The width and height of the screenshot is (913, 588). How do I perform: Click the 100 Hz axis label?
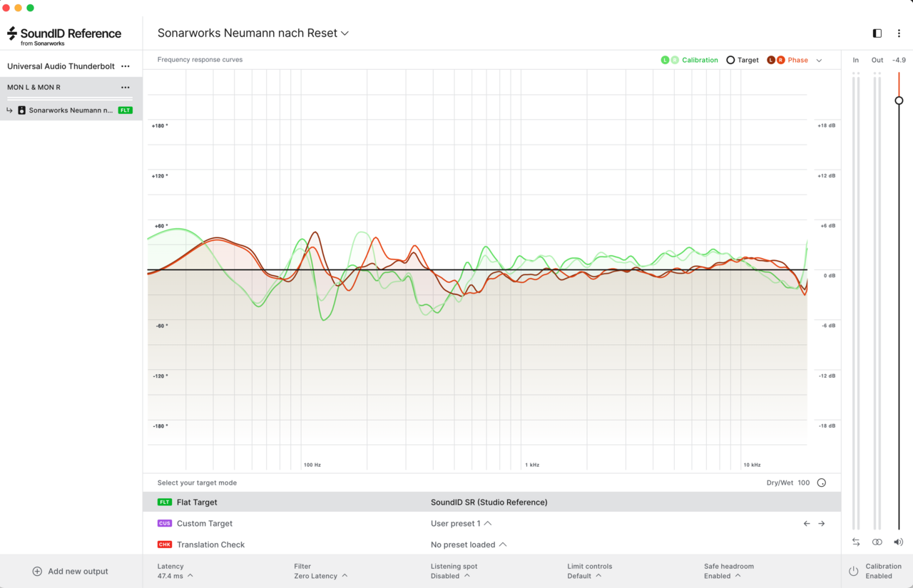(312, 465)
